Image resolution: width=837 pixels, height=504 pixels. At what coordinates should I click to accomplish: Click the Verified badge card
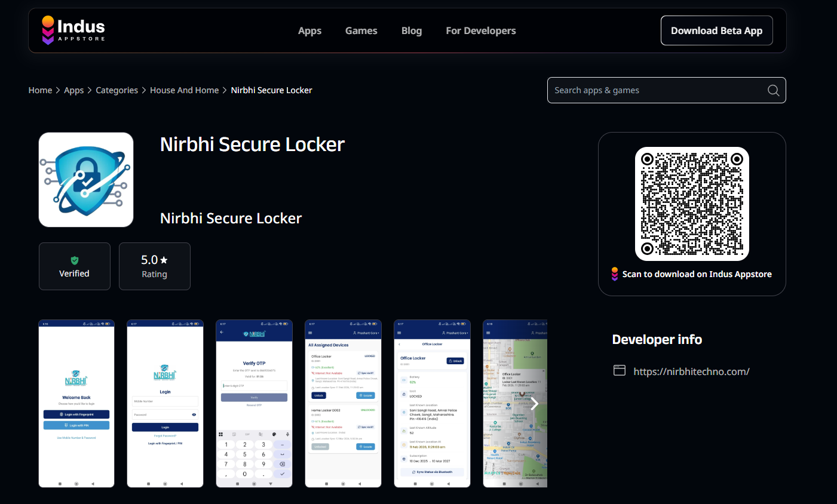tap(74, 266)
